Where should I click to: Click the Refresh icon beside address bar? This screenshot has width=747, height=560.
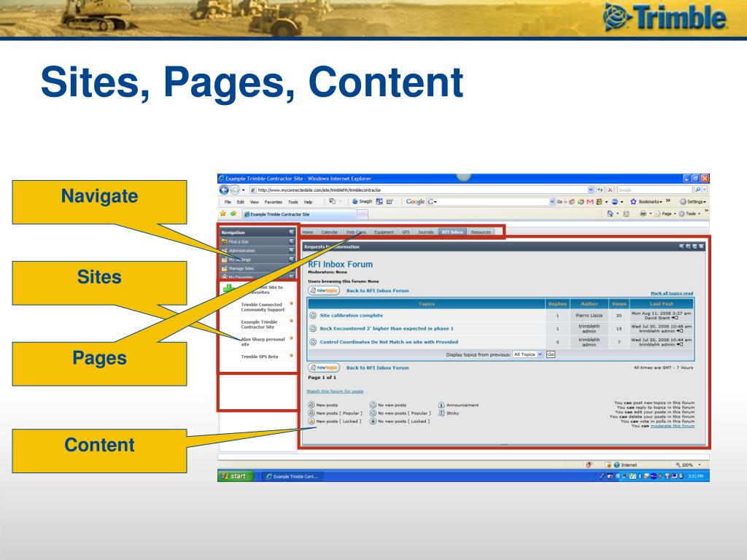coord(600,190)
